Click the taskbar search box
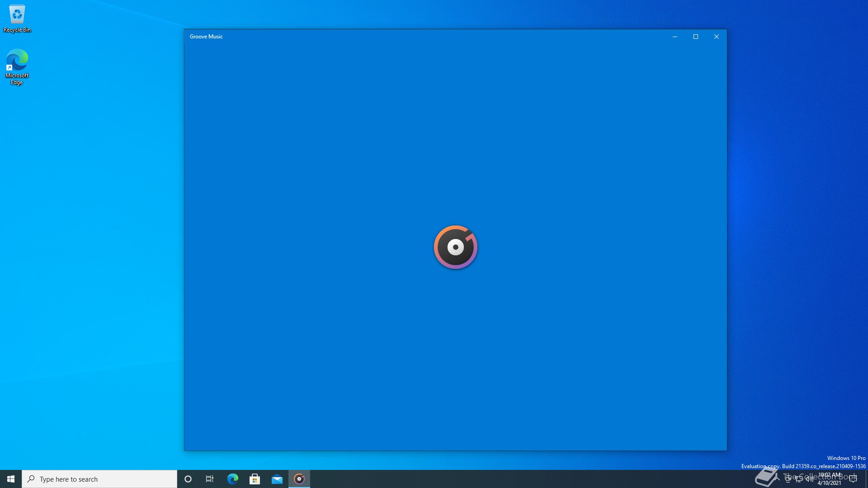 pos(99,479)
